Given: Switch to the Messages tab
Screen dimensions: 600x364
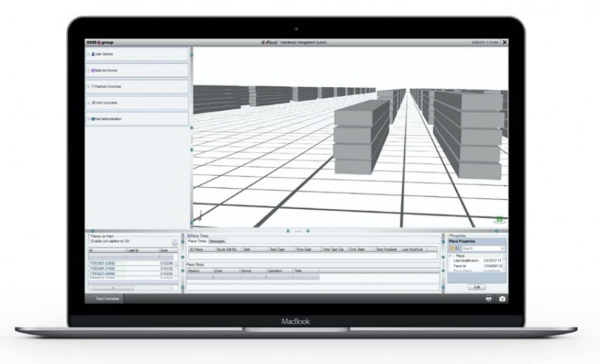Looking at the screenshot, I should pyautogui.click(x=217, y=241).
